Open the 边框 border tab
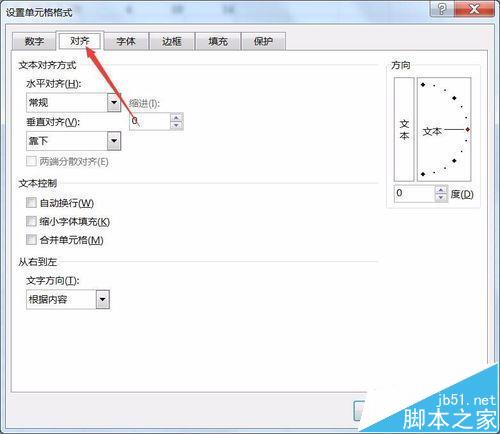 [172, 42]
